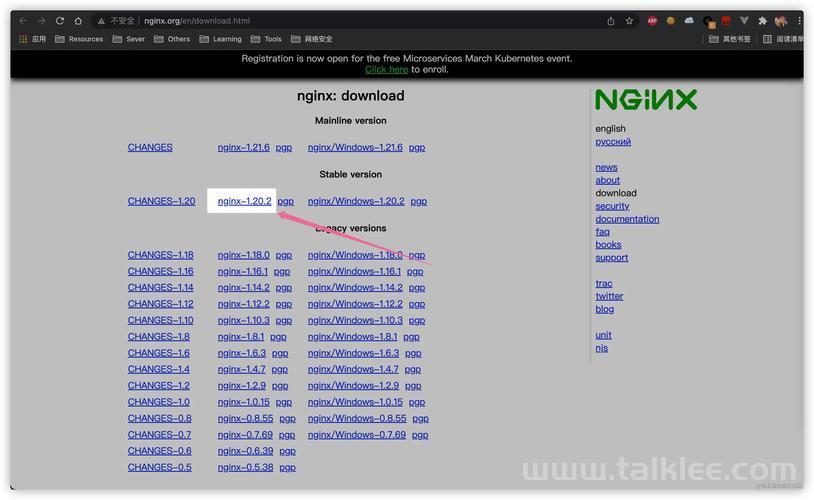Download nginx/Windows-1.21.6
Viewport: 814px width, 500px height.
click(x=355, y=147)
